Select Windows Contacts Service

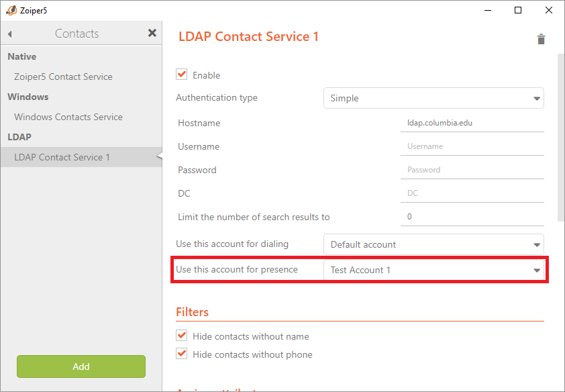[68, 117]
